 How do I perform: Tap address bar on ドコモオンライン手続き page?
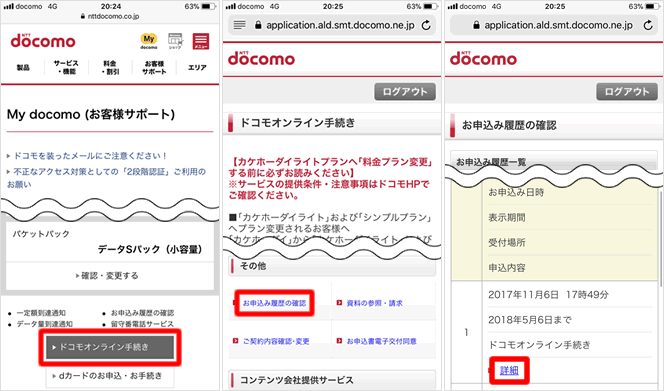[332, 25]
